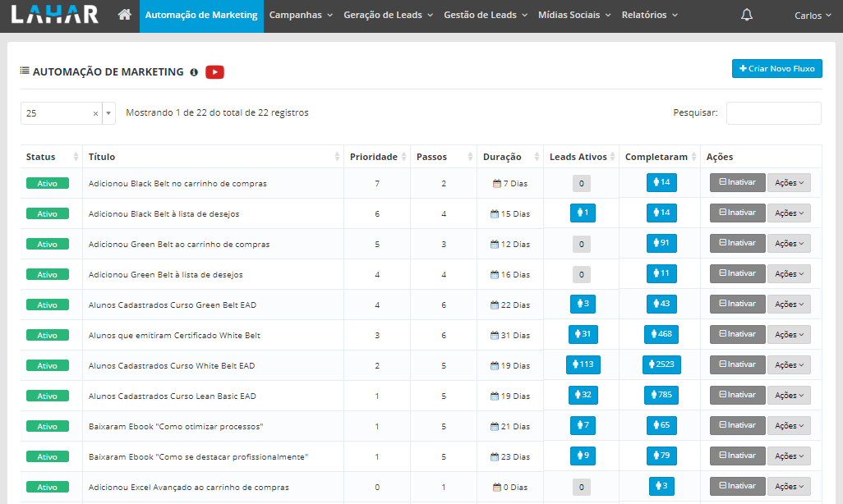Screen dimensions: 843x504
Task: Open 91 completed leads badge
Action: tap(661, 243)
